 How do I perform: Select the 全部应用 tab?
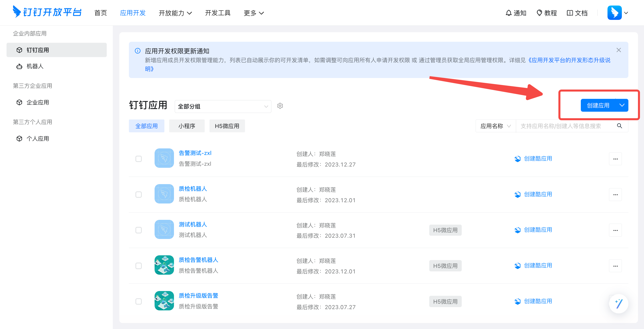point(147,126)
